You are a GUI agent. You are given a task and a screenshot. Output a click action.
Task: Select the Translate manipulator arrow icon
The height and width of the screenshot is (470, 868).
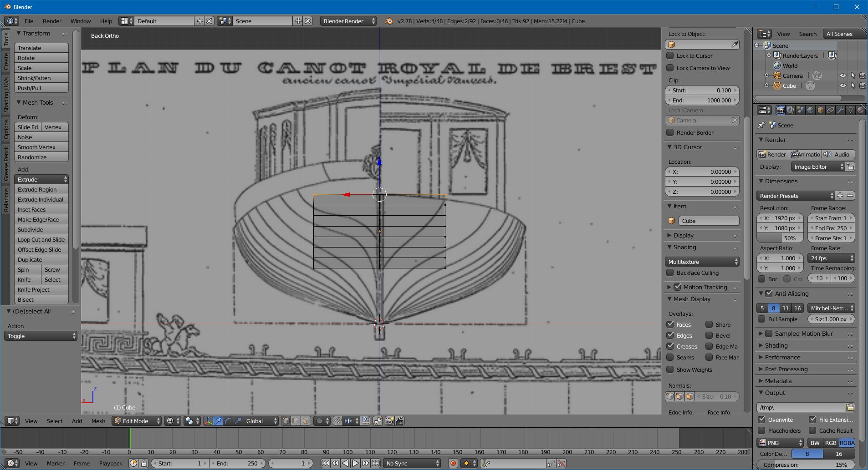click(218, 421)
